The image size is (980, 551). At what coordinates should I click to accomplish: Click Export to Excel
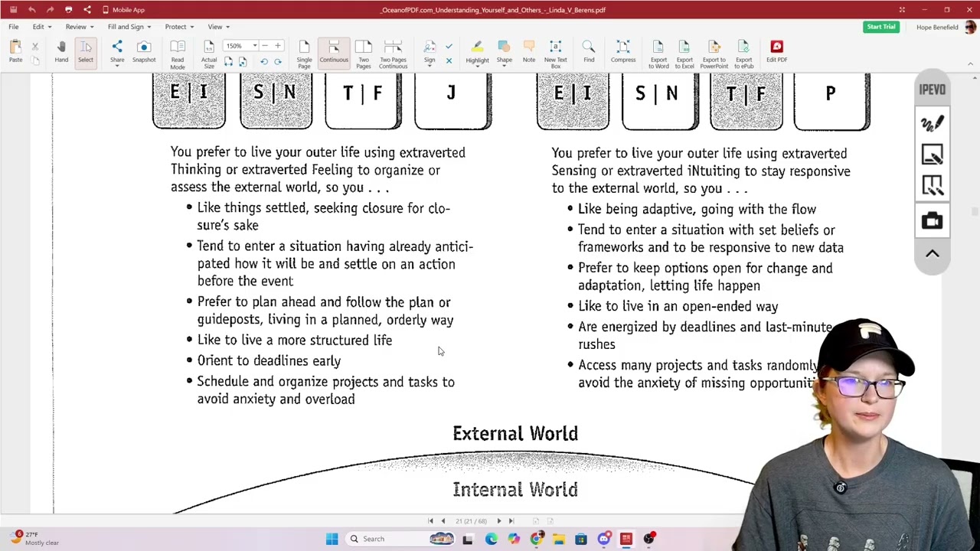point(684,54)
